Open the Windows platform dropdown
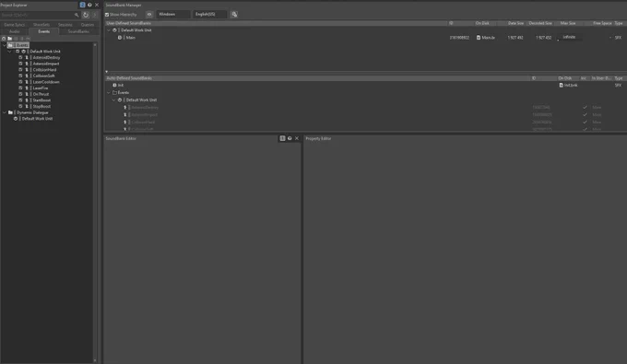 coord(172,15)
